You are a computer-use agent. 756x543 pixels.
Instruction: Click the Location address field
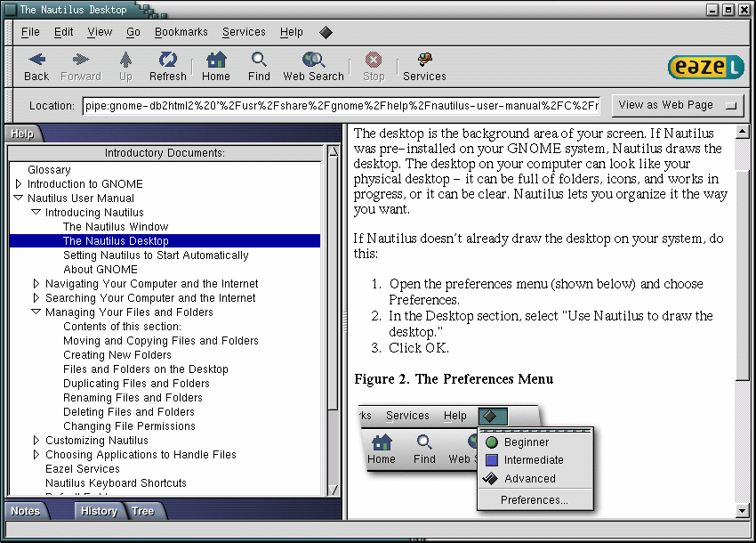342,106
